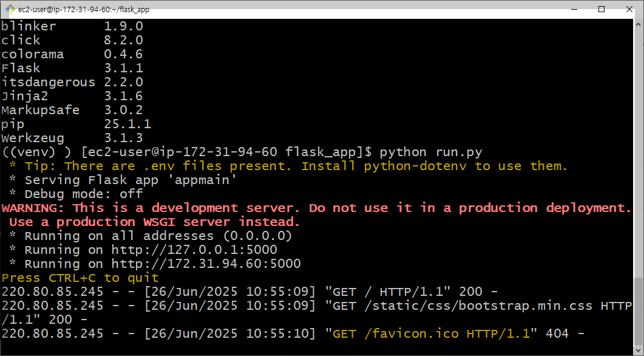Maximize the terminal window

pos(602,9)
